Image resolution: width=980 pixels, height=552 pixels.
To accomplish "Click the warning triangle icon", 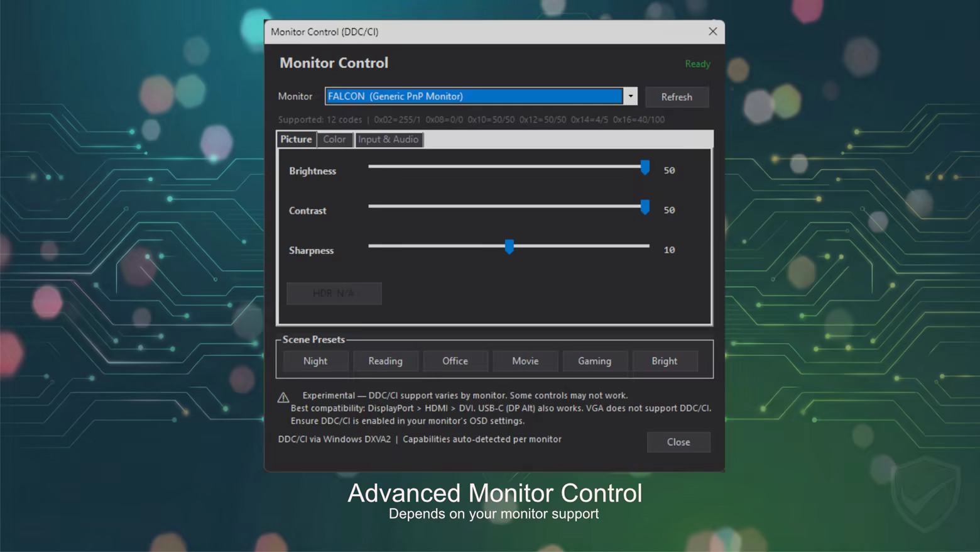I will coord(283,397).
